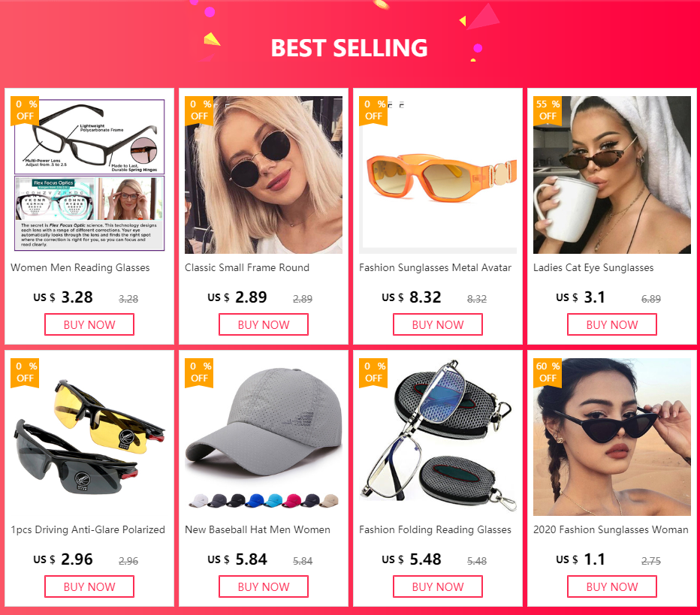The height and width of the screenshot is (615, 700).
Task: Click BUY NOW for Ladies Cat Eye Sunglasses
Action: pos(612,324)
